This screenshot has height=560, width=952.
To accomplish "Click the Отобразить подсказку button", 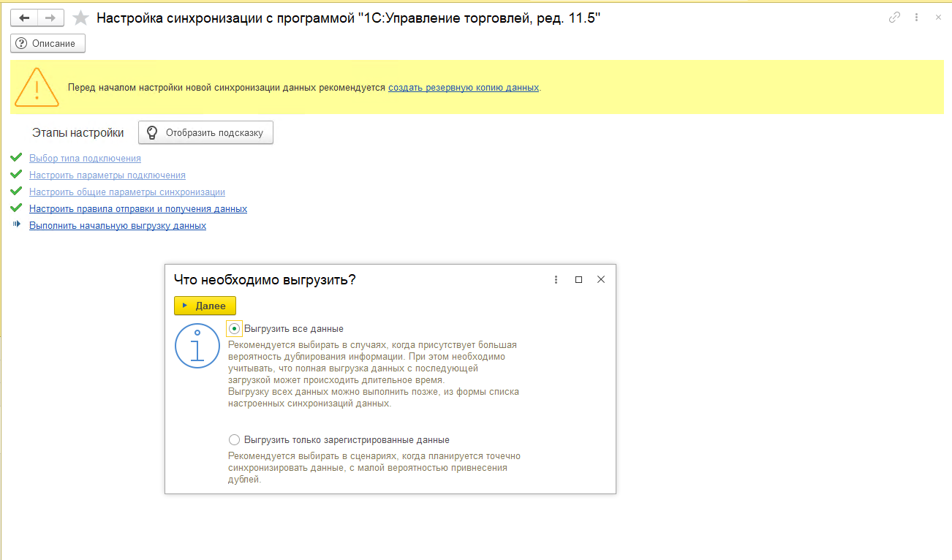I will coord(205,132).
